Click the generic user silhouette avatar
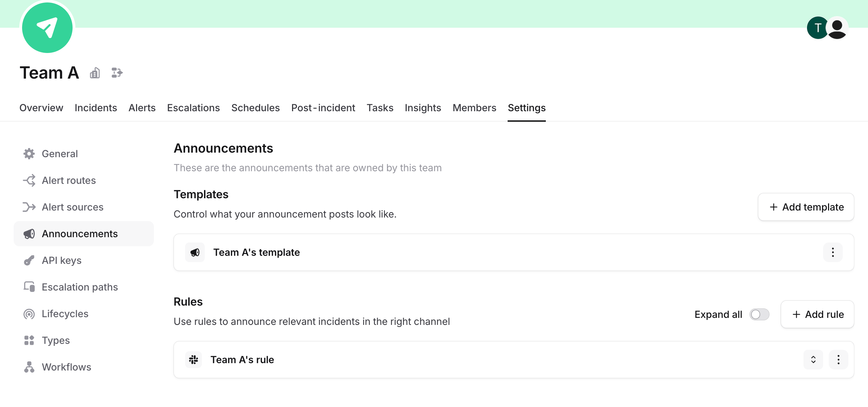 837,28
